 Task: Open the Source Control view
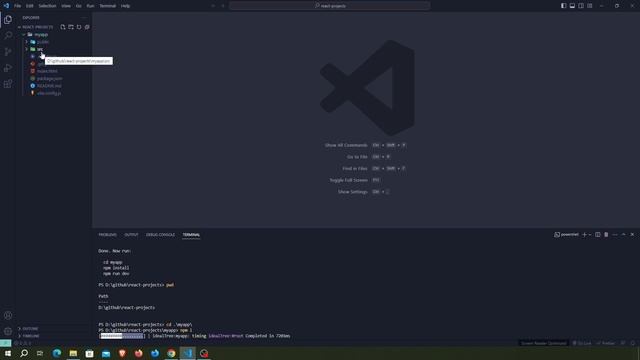coord(8,51)
